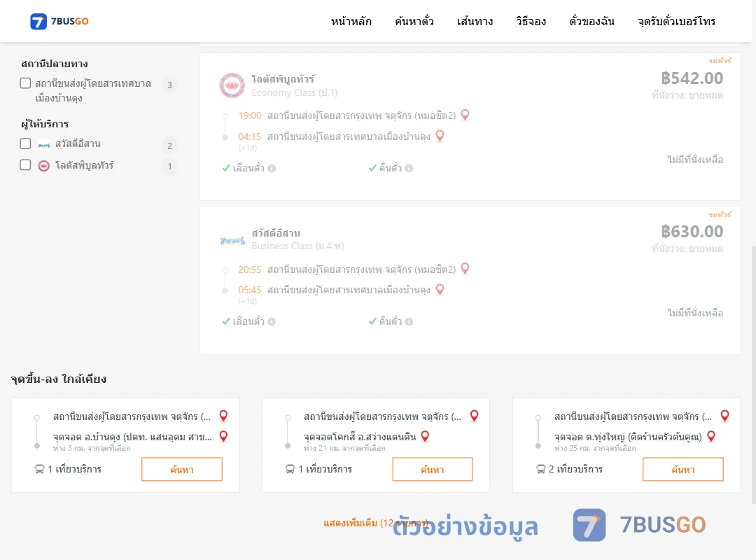
Task: Click สวัสดีอีสาน logo in operator filter
Action: coord(44,144)
